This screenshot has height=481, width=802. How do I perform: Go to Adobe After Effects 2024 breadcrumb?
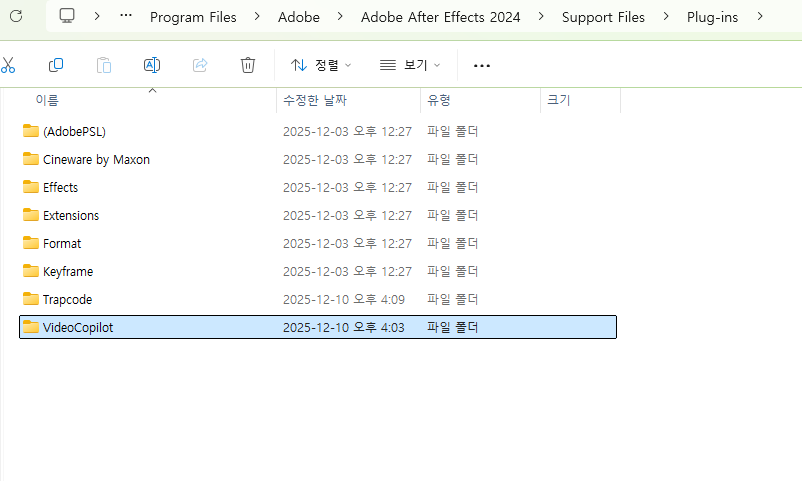(x=440, y=17)
